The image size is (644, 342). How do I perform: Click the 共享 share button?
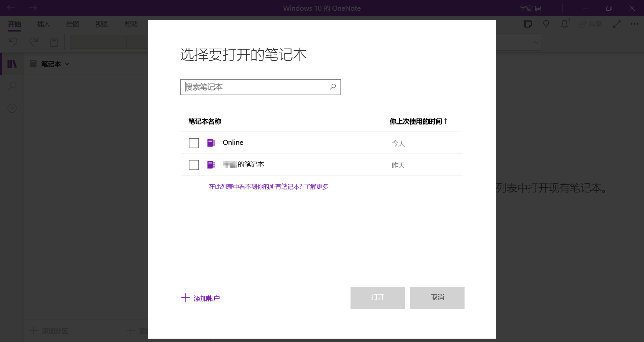point(590,24)
